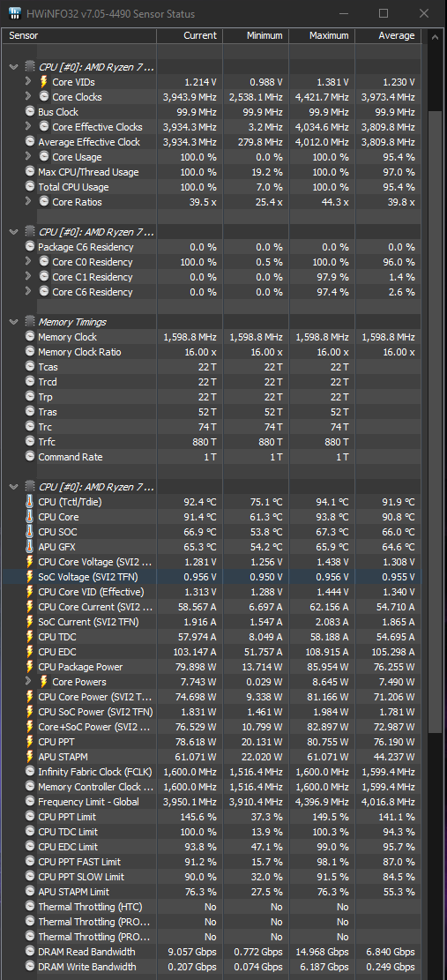Expand the Core Ratios row
The height and width of the screenshot is (980, 447).
click(x=27, y=202)
